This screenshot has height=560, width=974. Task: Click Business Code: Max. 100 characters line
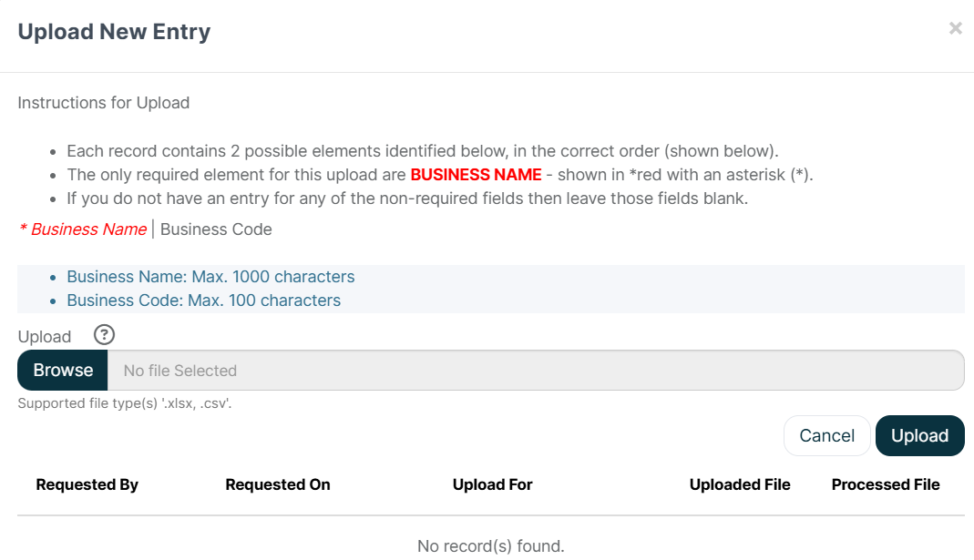tap(204, 300)
